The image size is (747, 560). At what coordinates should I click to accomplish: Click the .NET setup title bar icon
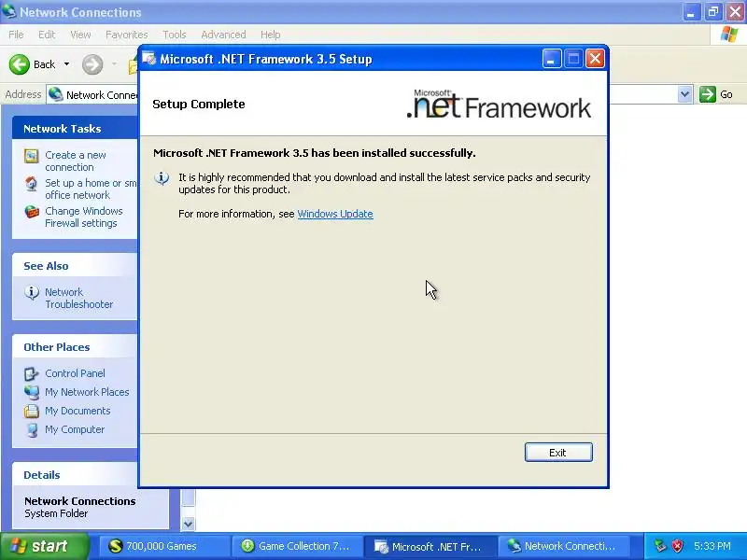[149, 59]
